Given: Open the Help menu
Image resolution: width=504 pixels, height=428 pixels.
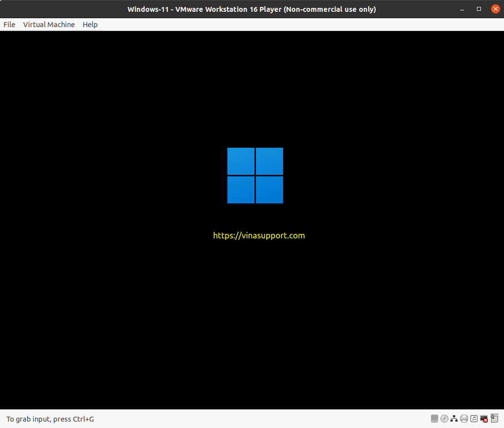Looking at the screenshot, I should point(90,25).
